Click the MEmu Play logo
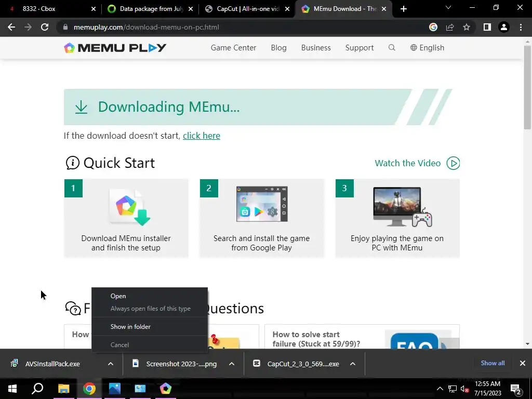 115,48
